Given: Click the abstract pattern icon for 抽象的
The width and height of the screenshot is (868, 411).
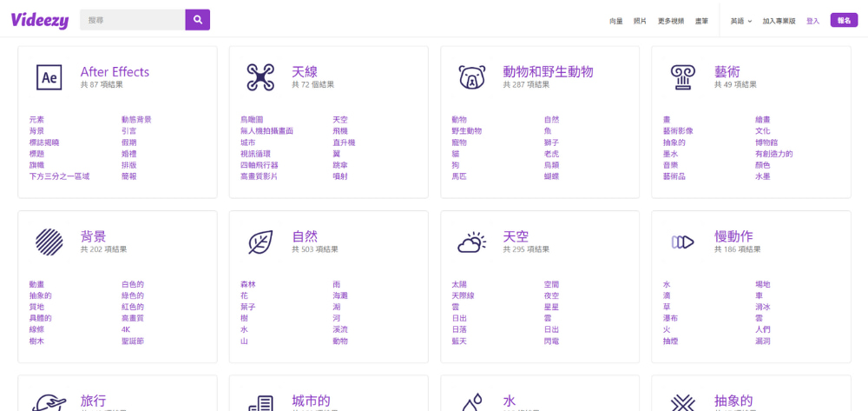Looking at the screenshot, I should coord(682,403).
